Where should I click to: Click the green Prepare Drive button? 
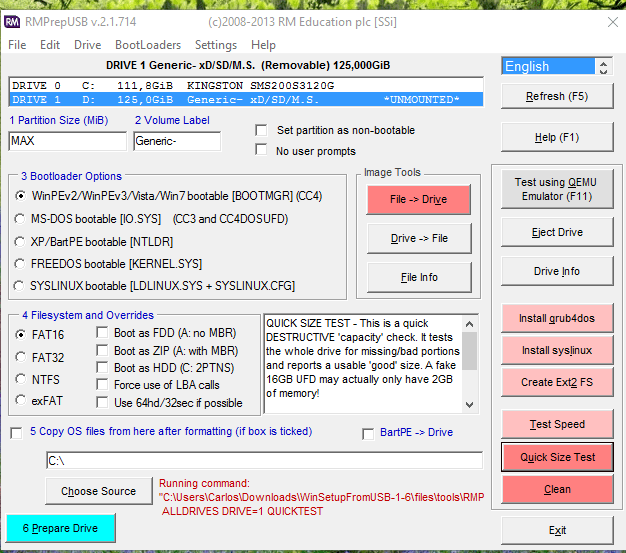point(60,528)
